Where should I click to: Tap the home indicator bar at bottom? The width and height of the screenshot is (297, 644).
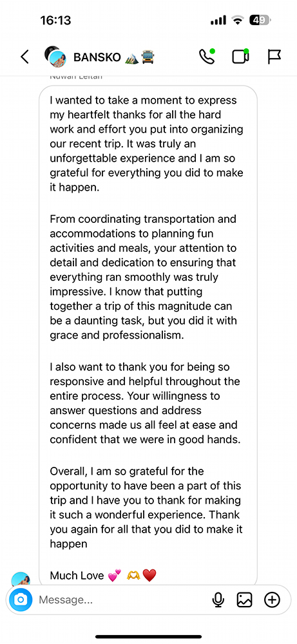[x=149, y=637]
